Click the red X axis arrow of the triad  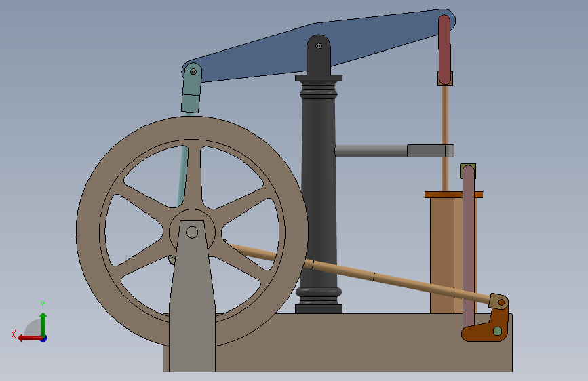[29, 338]
